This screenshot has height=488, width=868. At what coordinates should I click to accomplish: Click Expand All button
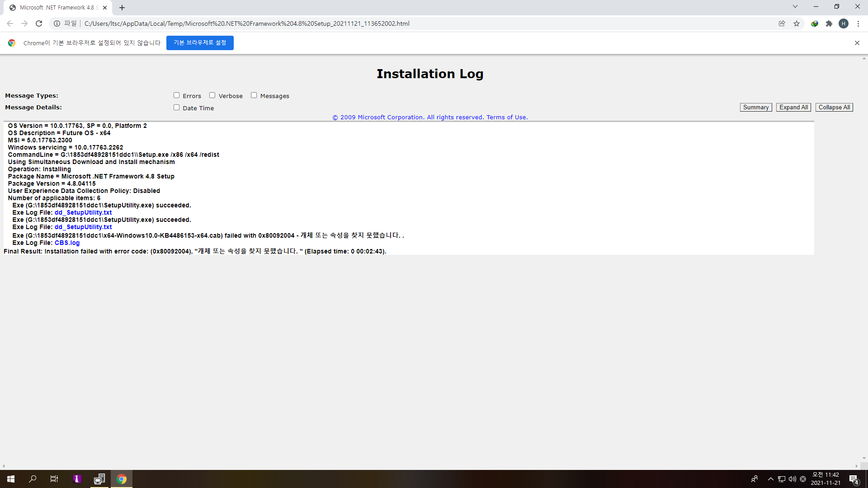click(793, 108)
